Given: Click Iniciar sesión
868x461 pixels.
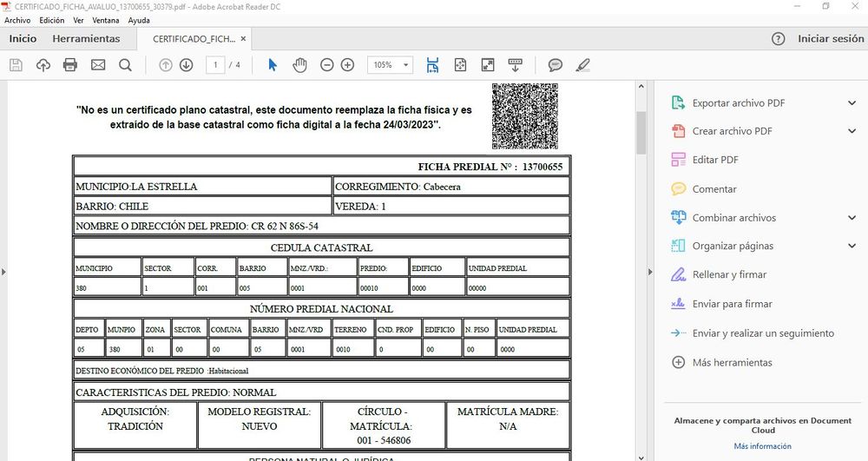Looking at the screenshot, I should [x=831, y=39].
